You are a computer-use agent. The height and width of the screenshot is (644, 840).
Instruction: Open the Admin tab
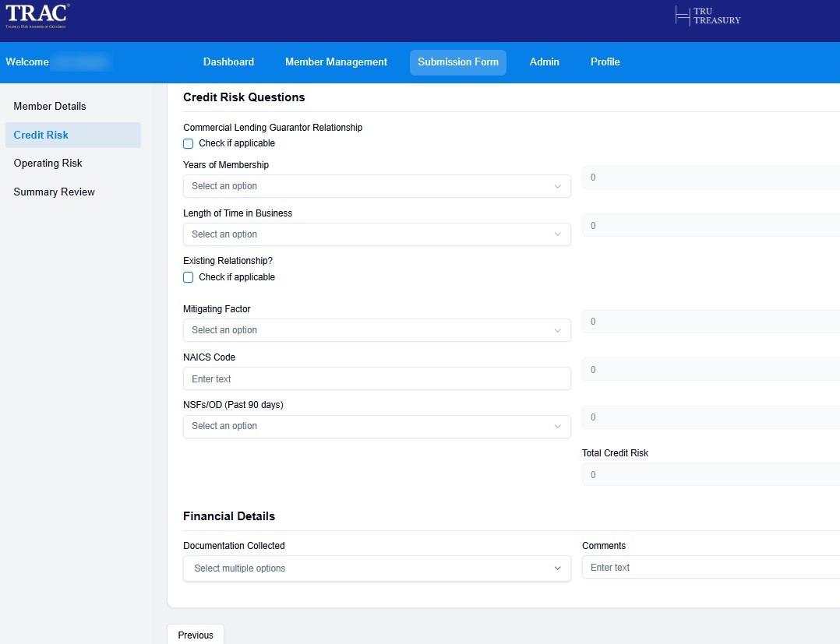(544, 62)
